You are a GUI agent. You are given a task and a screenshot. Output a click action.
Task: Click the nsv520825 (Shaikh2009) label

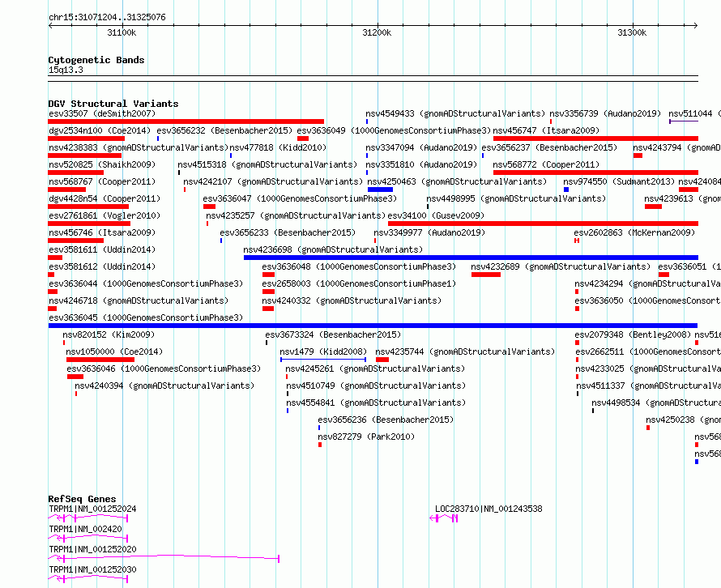click(102, 164)
